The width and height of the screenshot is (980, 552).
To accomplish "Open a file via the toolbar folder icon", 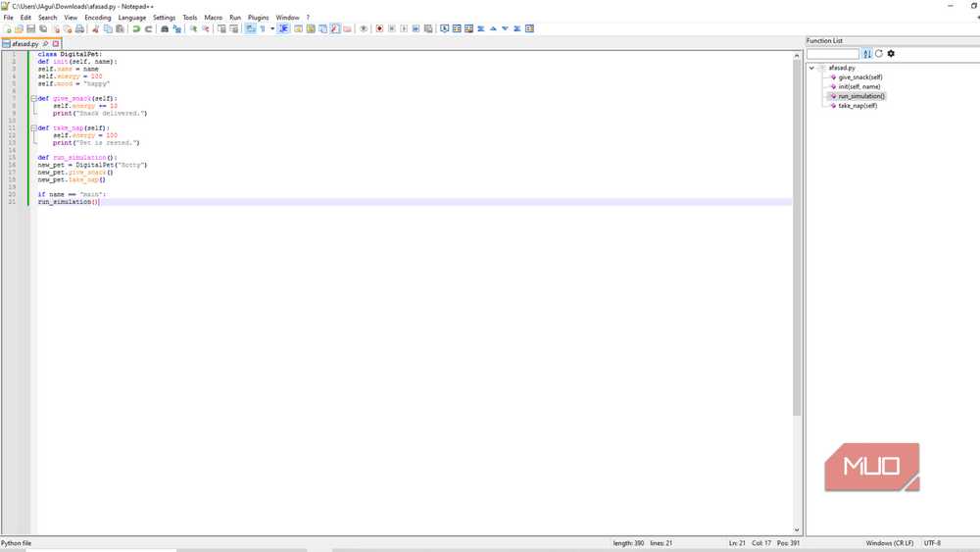I will point(19,28).
